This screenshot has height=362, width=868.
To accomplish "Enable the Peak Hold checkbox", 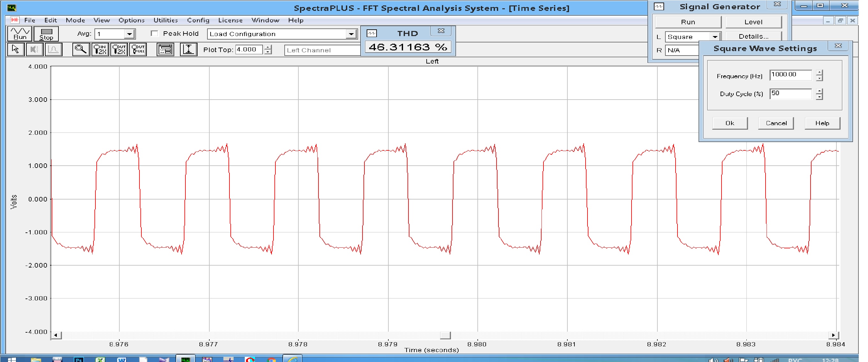I will (x=155, y=34).
